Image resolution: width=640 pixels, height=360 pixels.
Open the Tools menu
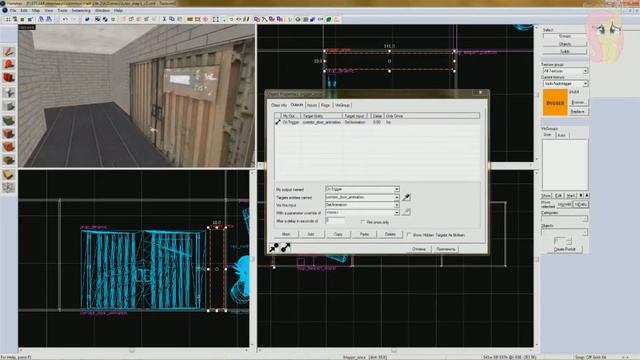click(62, 11)
